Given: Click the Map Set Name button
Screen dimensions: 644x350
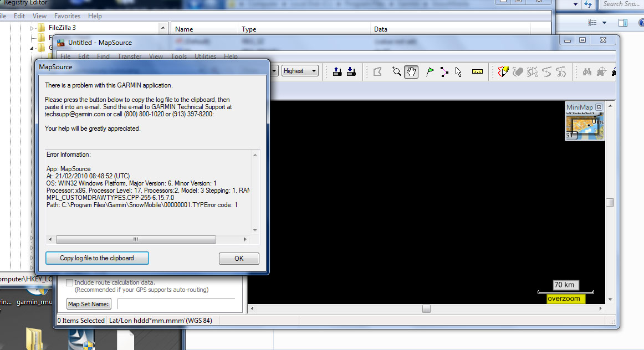Looking at the screenshot, I should click(89, 304).
